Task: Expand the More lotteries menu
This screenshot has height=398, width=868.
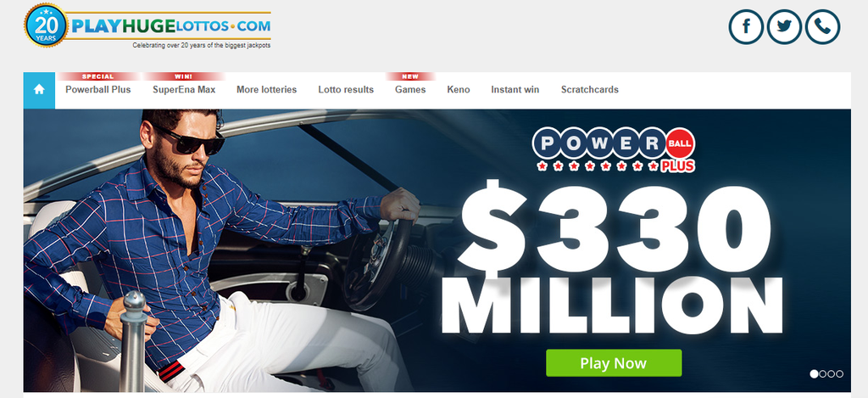Action: click(x=266, y=89)
